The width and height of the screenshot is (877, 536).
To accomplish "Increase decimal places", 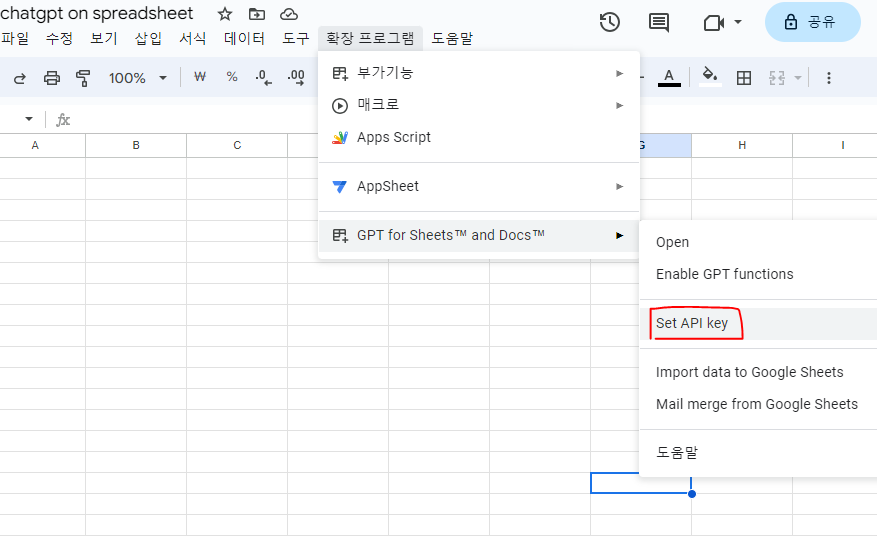I will click(296, 77).
